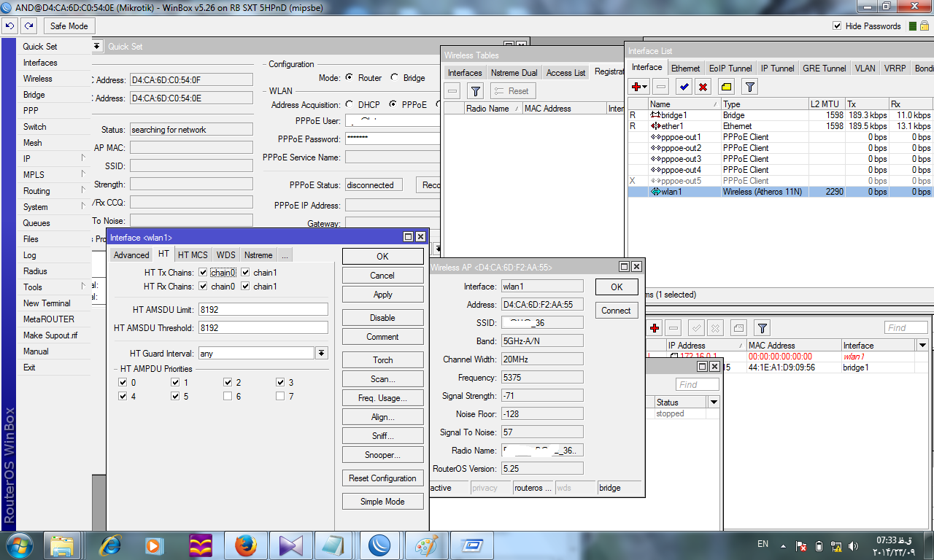Image resolution: width=934 pixels, height=560 pixels.
Task: Click the Undo arrow in the top toolbar
Action: [x=10, y=26]
